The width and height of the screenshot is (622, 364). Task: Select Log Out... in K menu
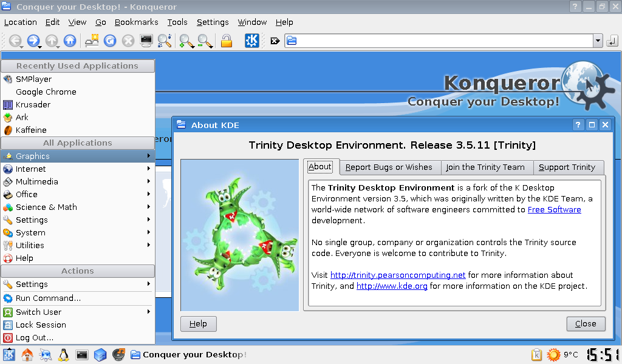click(x=78, y=337)
